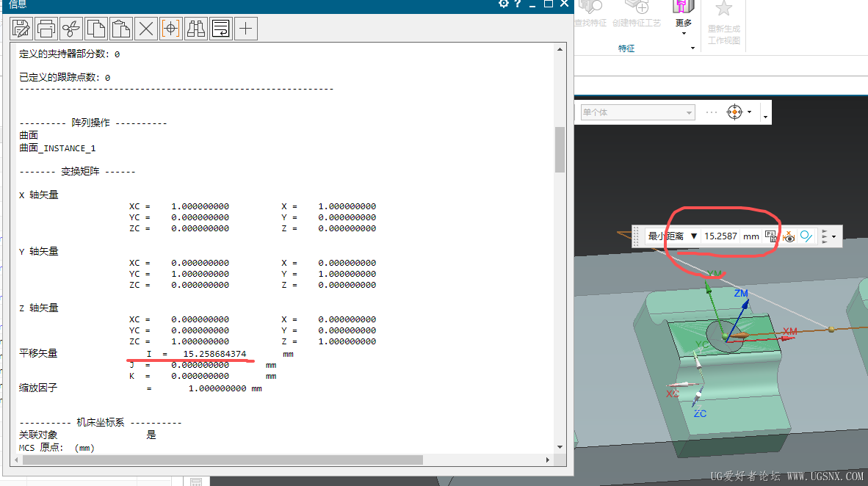Open the 单个体 selection filter dropdown
Screen dimensions: 868x486
click(637, 112)
